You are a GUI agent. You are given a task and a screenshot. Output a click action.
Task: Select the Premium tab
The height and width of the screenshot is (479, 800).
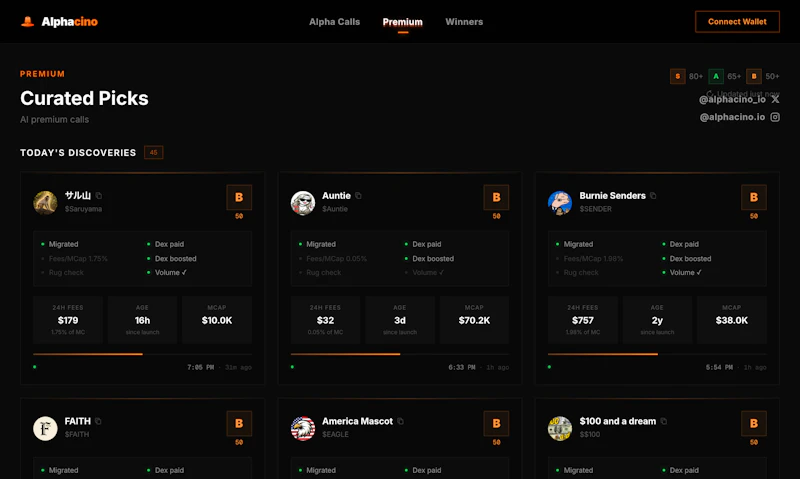[x=403, y=22]
